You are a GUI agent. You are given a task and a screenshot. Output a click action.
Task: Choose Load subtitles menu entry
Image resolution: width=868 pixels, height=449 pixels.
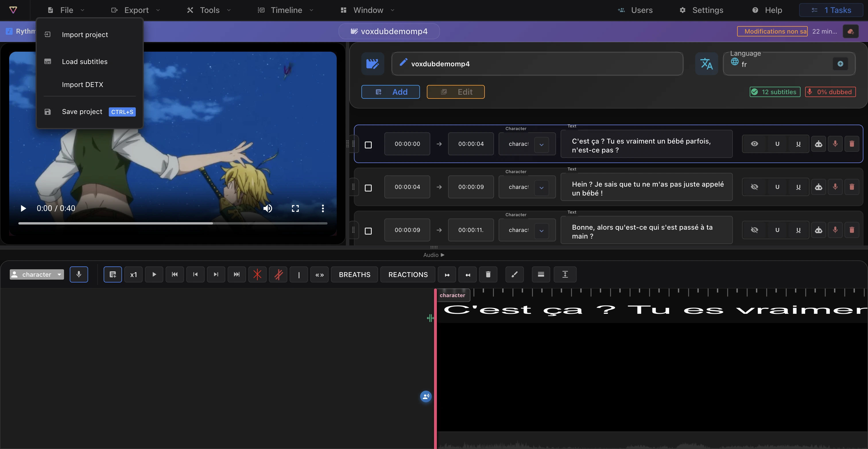coord(90,62)
